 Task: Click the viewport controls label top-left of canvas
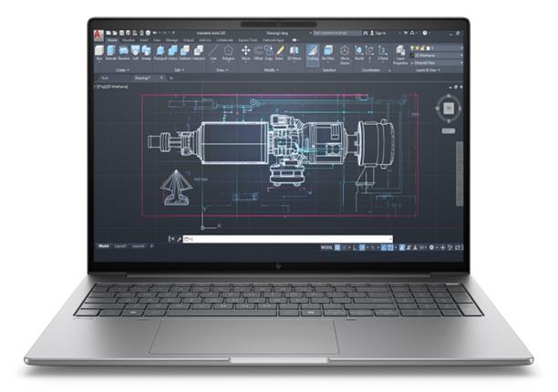coord(111,87)
